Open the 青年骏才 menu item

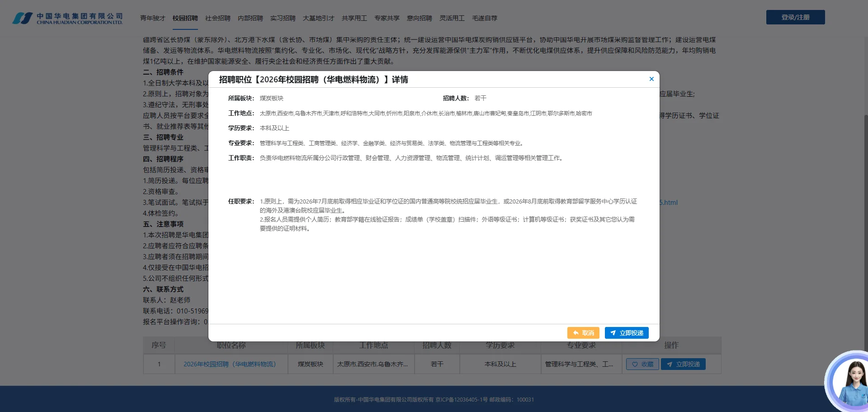[153, 18]
